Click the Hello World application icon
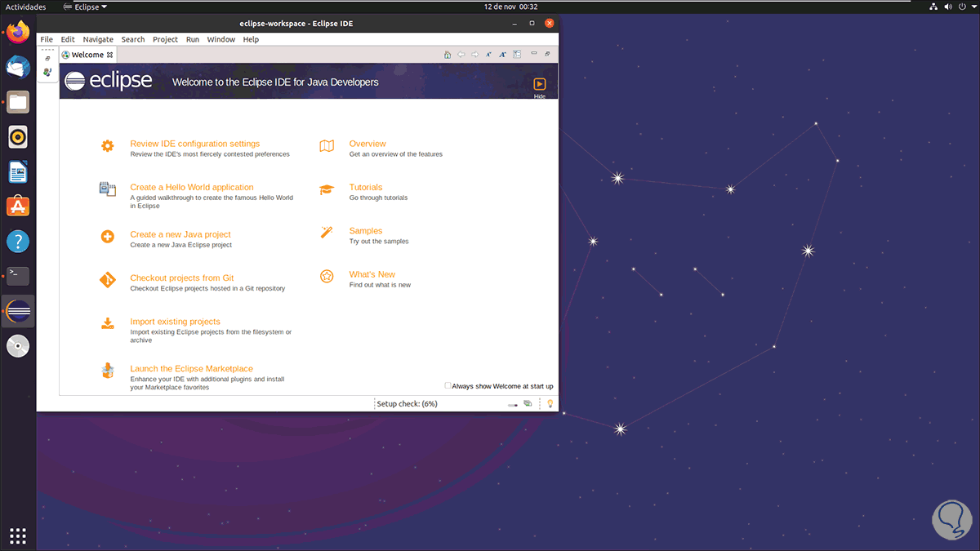This screenshot has width=980, height=551. click(x=108, y=189)
